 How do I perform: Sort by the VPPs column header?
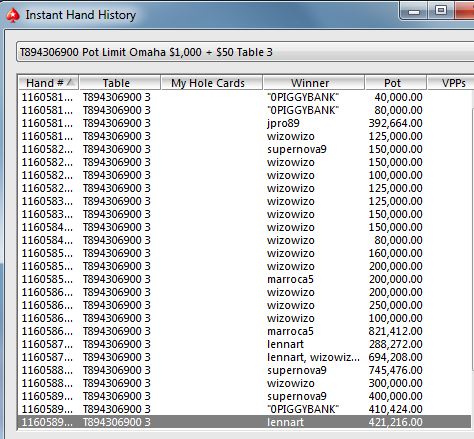451,83
